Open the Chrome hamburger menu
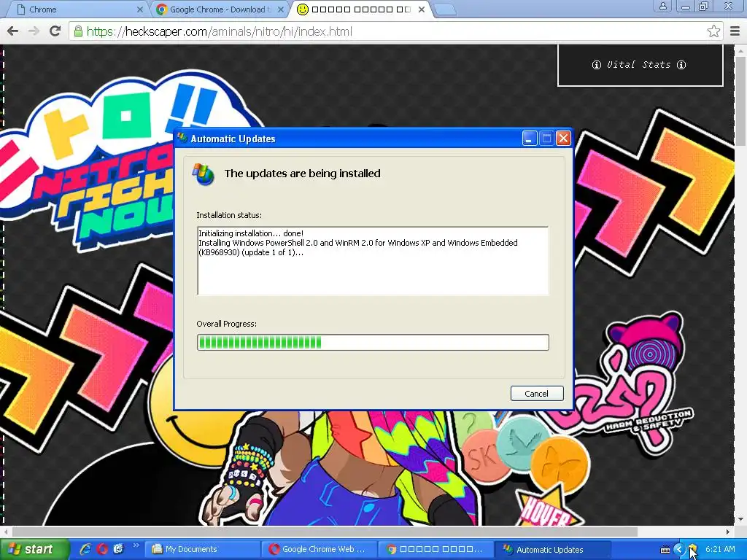Image resolution: width=747 pixels, height=560 pixels. [735, 31]
